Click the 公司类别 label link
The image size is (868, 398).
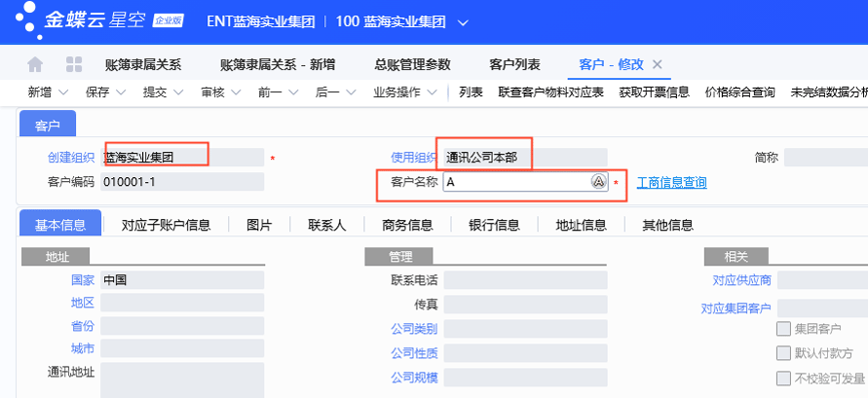pos(414,329)
